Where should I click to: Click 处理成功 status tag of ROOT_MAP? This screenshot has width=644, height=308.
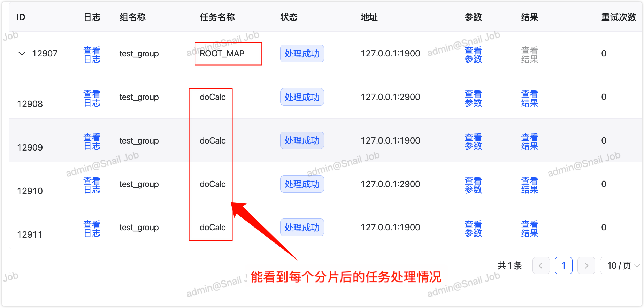pyautogui.click(x=302, y=54)
